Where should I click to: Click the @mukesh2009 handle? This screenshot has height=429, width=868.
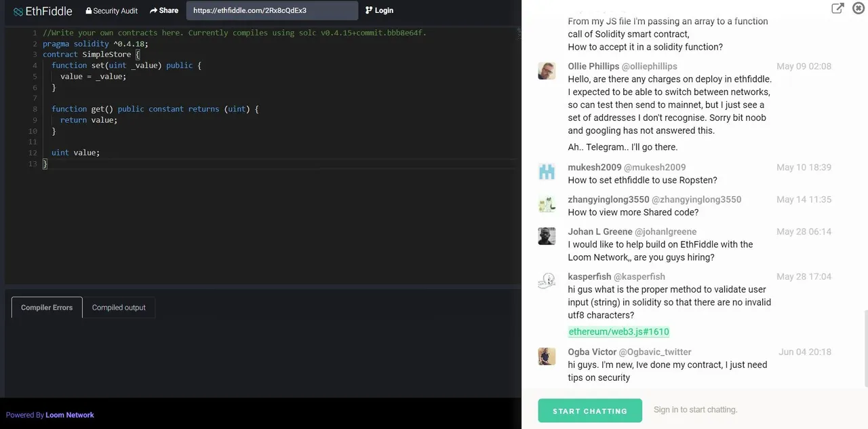click(x=656, y=168)
